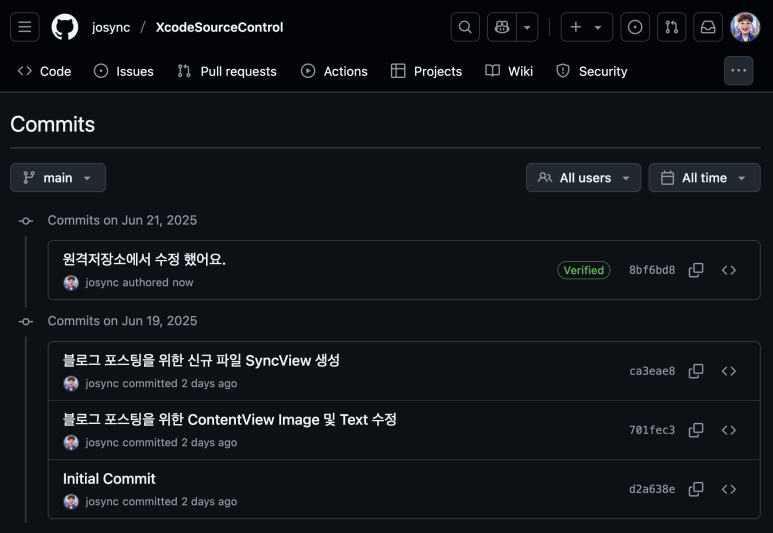773x533 pixels.
Task: Browse repository at commit 701fec3
Action: pyautogui.click(x=729, y=430)
